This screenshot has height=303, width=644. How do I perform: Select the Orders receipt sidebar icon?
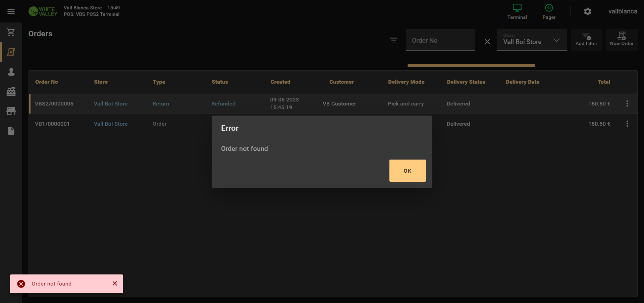click(x=11, y=52)
